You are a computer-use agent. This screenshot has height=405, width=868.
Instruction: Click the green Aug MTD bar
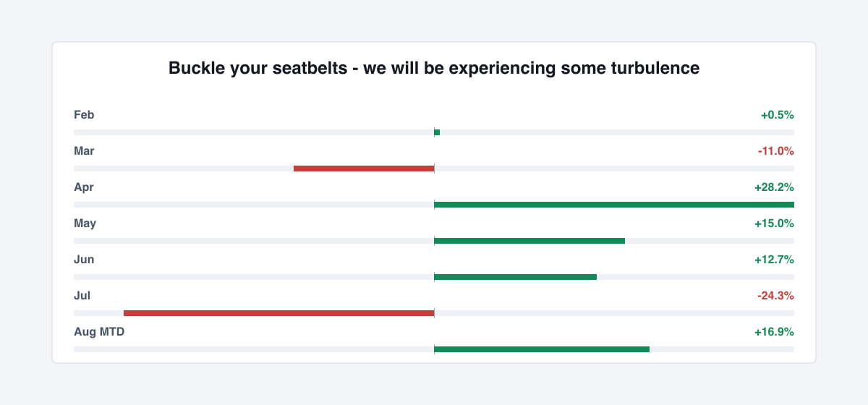(542, 349)
